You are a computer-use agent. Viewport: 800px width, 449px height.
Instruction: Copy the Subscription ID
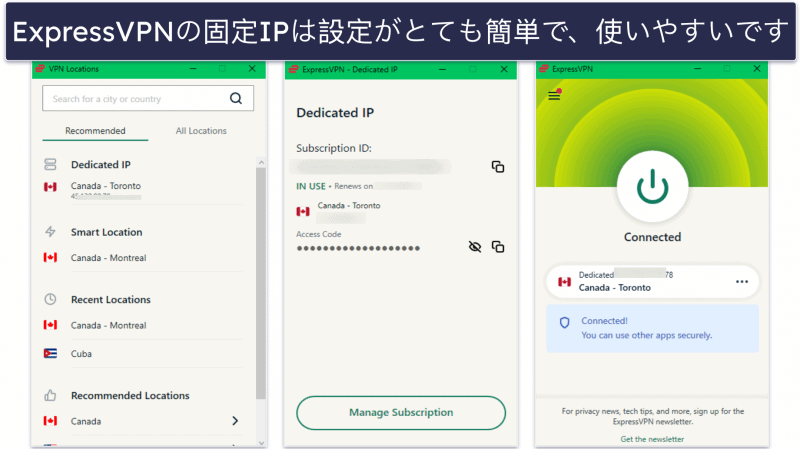(497, 166)
